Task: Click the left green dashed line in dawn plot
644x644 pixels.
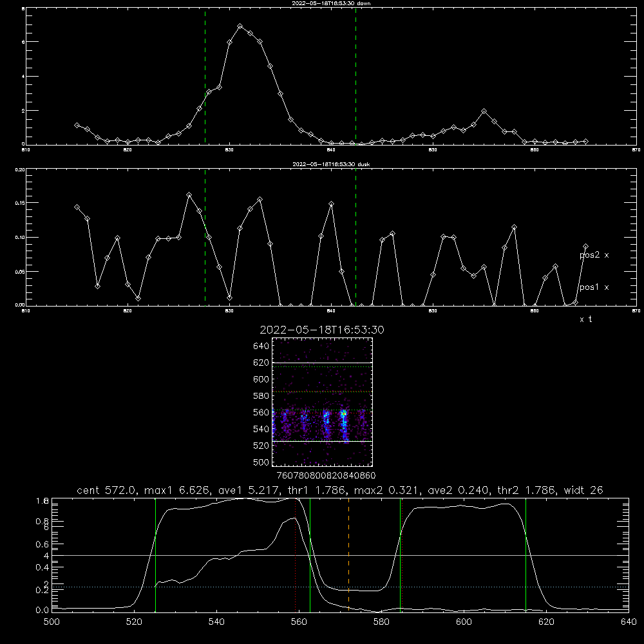Action: coord(205,78)
